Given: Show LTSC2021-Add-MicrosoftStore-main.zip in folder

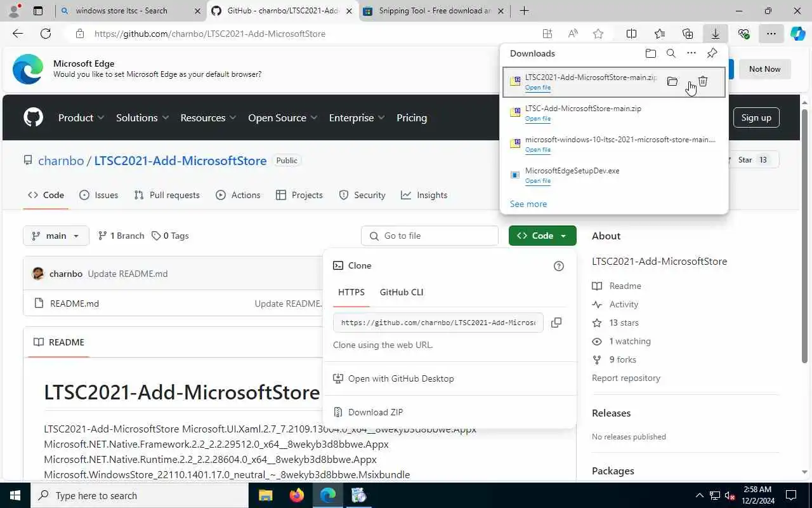Looking at the screenshot, I should click(x=672, y=81).
